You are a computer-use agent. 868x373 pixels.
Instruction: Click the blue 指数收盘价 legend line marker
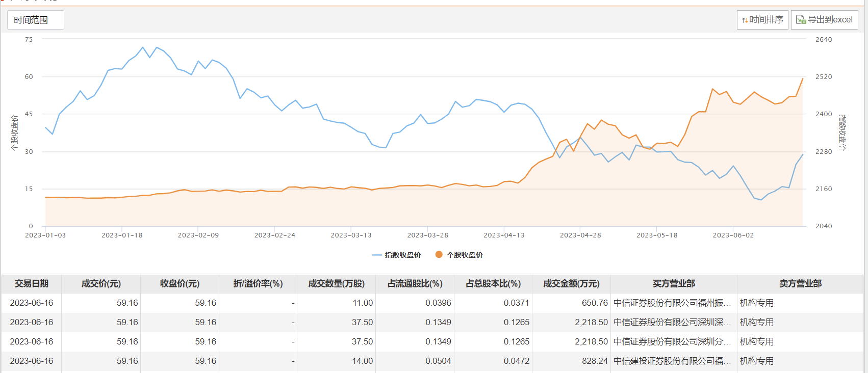[377, 255]
